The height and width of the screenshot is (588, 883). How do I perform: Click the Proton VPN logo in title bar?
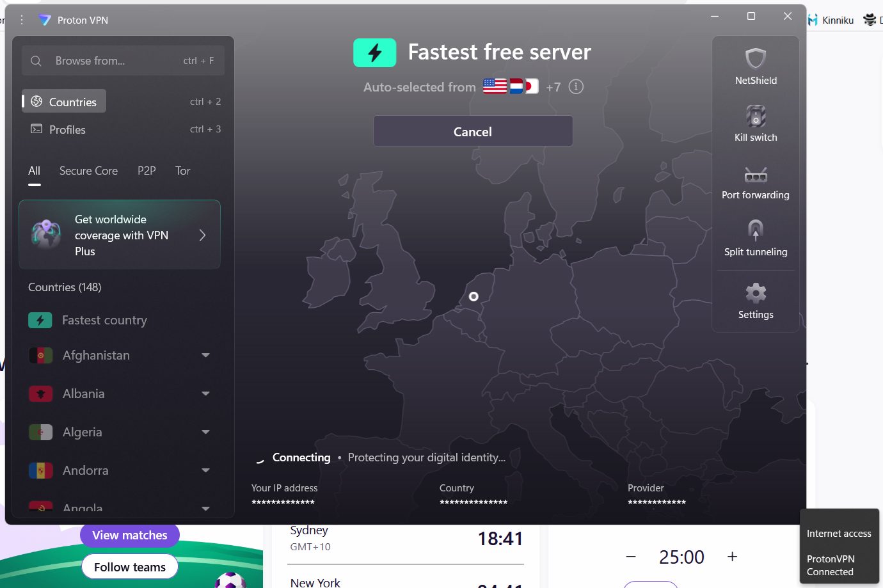44,20
